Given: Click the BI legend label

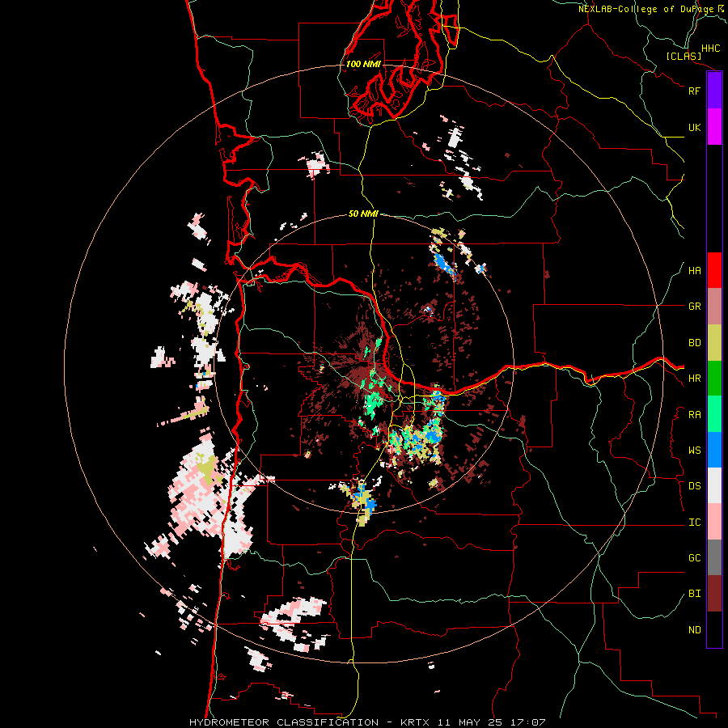Looking at the screenshot, I should coord(694,594).
